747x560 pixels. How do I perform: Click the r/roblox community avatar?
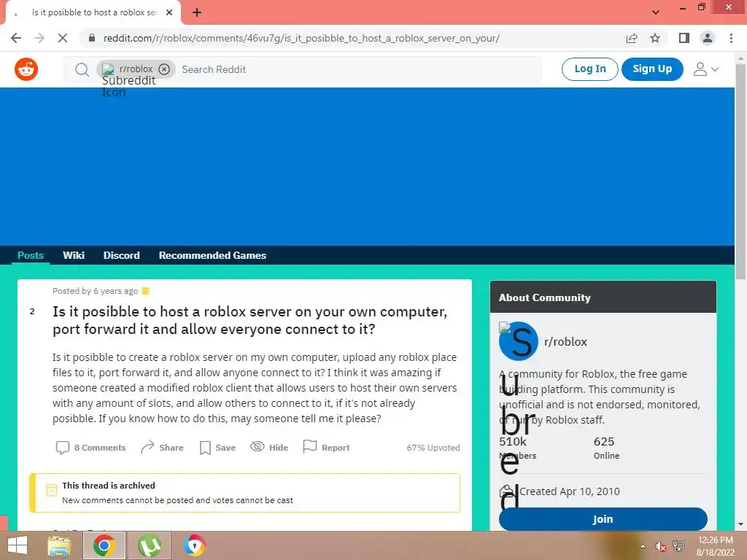pos(519,341)
